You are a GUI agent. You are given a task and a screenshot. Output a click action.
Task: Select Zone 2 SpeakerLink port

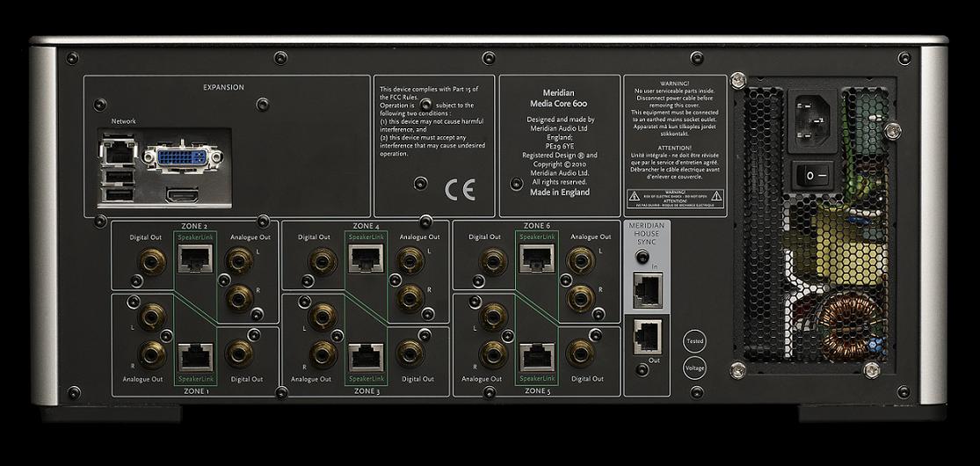click(195, 258)
